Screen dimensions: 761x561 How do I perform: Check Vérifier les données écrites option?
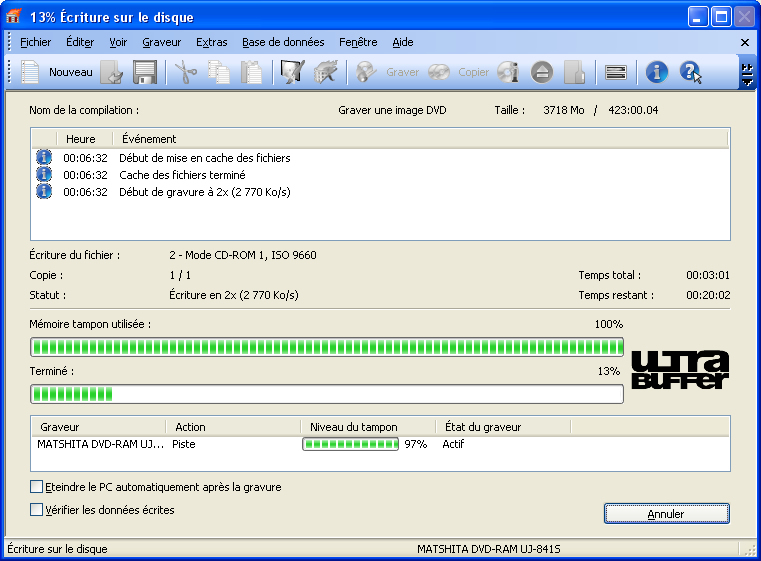[x=37, y=510]
